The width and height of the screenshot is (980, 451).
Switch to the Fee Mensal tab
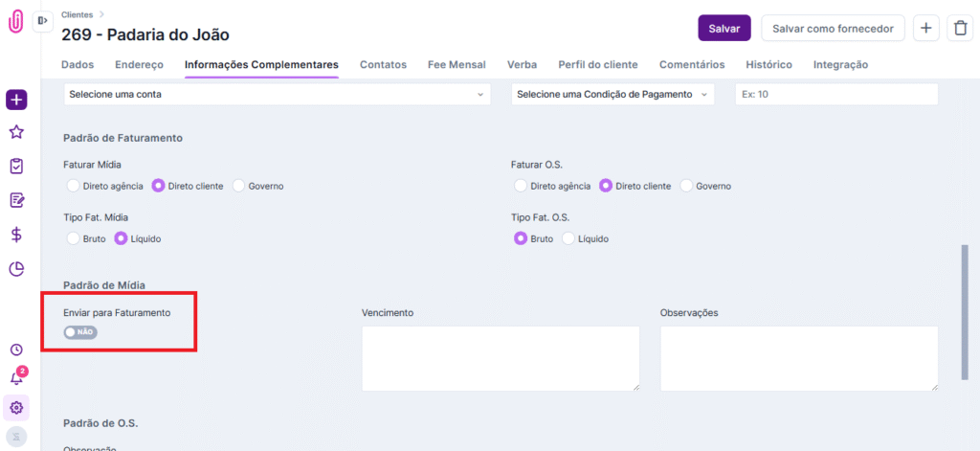click(457, 64)
